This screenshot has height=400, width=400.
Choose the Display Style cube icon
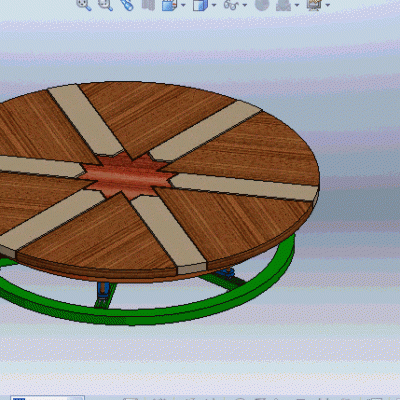(x=200, y=5)
